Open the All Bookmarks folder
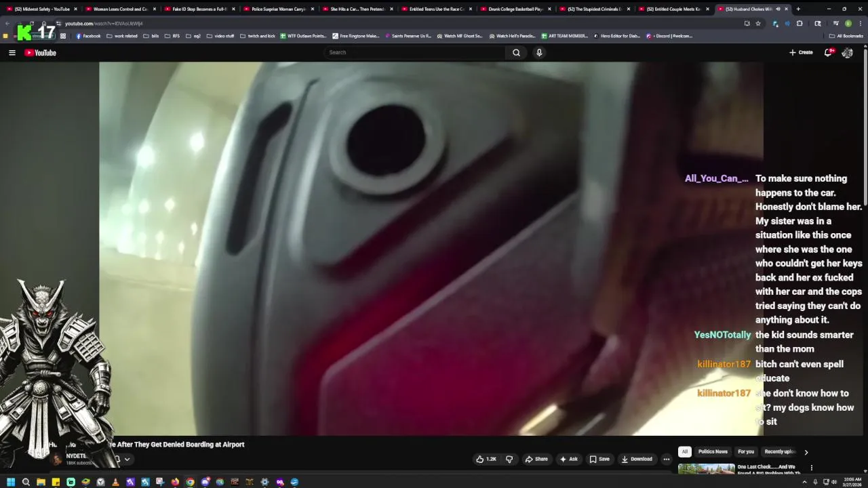The width and height of the screenshot is (868, 488). coord(846,36)
